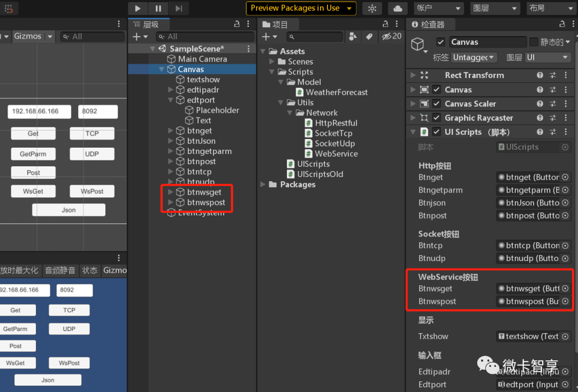The image size is (578, 392).
Task: Toggle hidden packages visibility showing 20
Action: click(391, 36)
